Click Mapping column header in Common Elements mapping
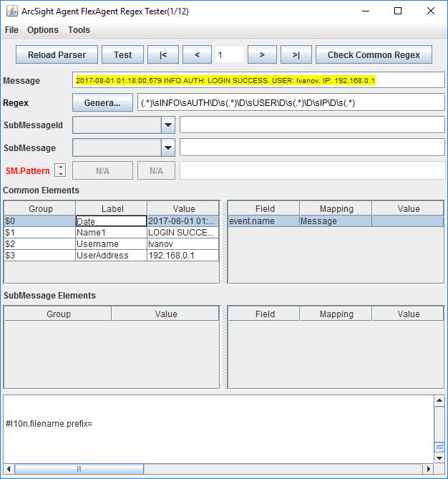This screenshot has height=479, width=448. 336,208
